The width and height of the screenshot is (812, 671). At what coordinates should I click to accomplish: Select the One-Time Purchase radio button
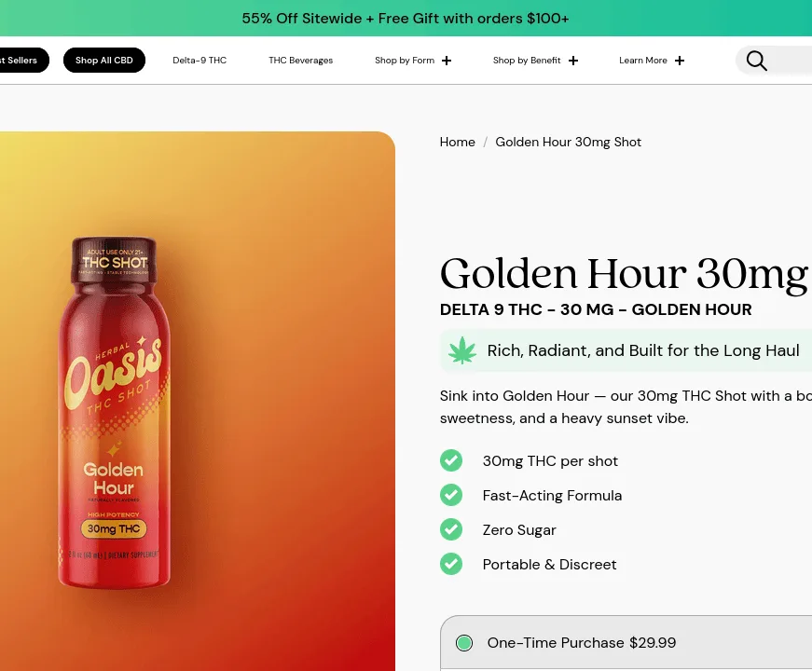coord(464,643)
